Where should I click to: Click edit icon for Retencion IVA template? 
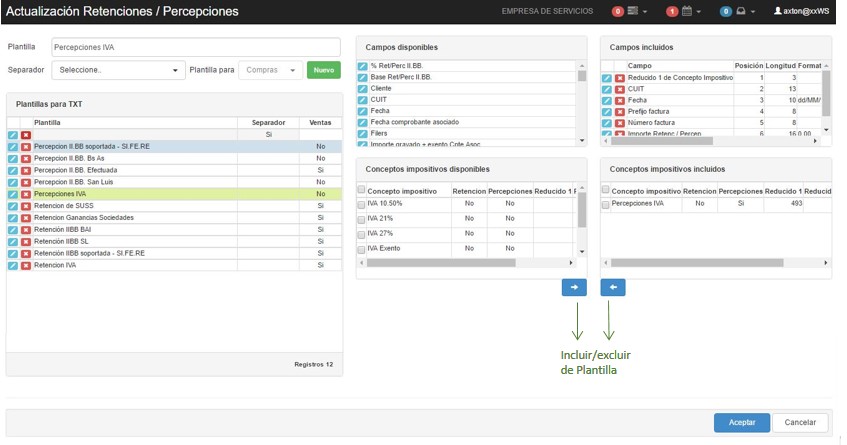coord(12,265)
